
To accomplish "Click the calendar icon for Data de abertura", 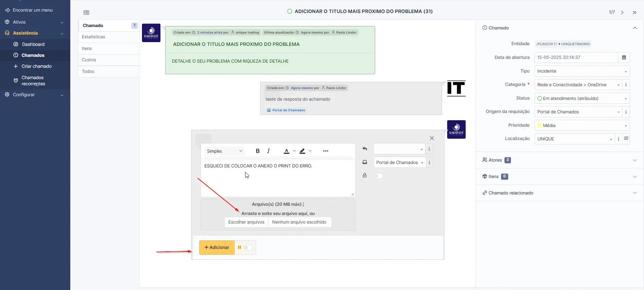I will [x=624, y=58].
